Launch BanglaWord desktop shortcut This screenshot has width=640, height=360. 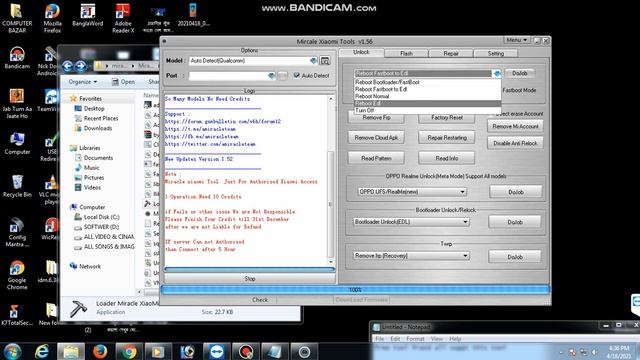tap(87, 16)
